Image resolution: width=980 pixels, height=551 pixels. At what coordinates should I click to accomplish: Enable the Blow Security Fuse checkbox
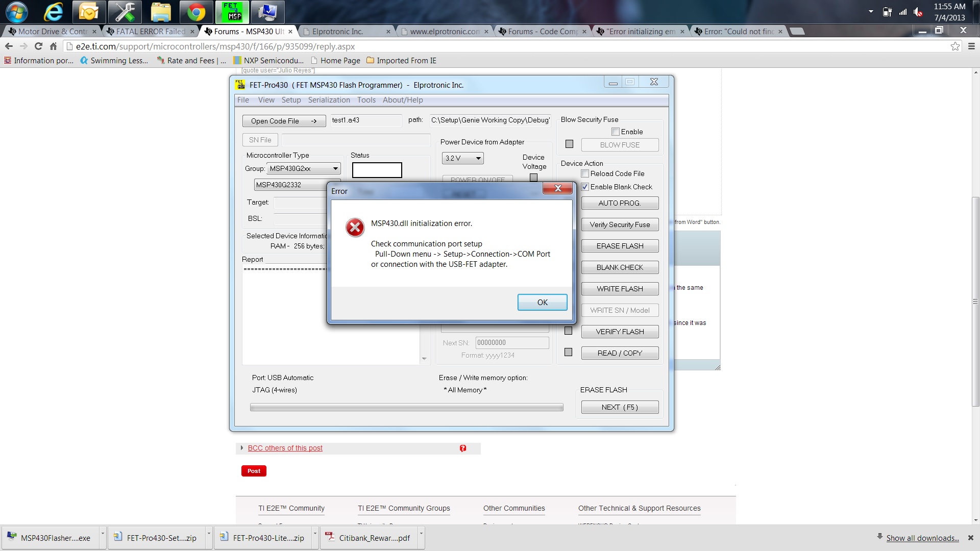coord(615,132)
